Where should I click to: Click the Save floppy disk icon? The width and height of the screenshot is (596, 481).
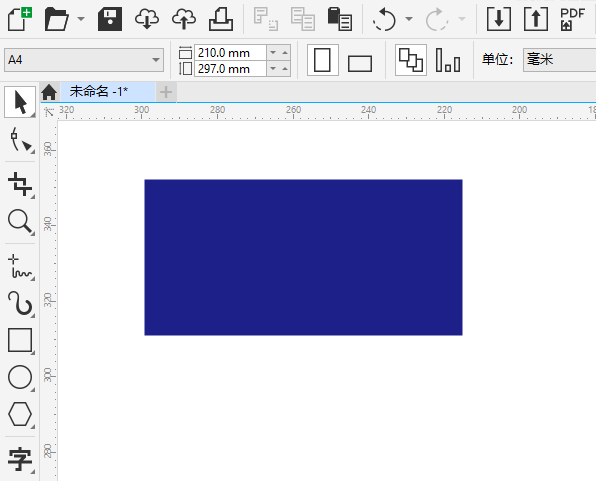point(110,19)
